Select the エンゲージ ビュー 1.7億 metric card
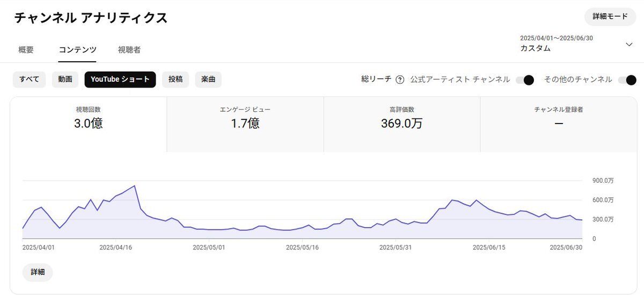Image resolution: width=644 pixels, height=295 pixels. (245, 125)
